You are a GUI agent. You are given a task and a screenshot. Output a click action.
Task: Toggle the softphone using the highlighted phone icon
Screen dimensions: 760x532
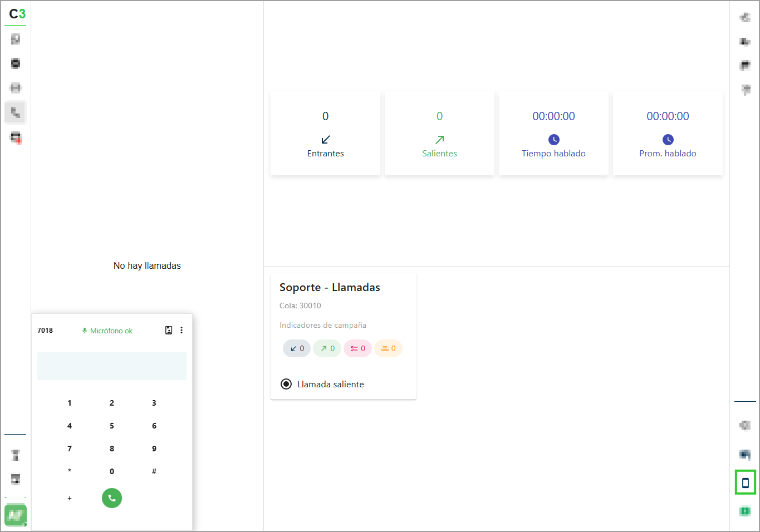coord(745,482)
